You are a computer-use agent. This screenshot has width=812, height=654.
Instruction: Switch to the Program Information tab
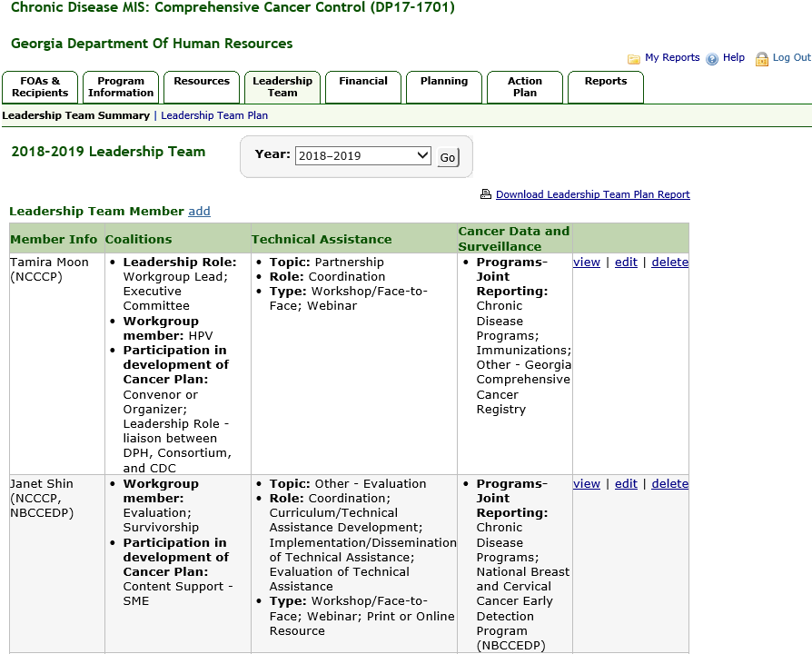[x=121, y=87]
